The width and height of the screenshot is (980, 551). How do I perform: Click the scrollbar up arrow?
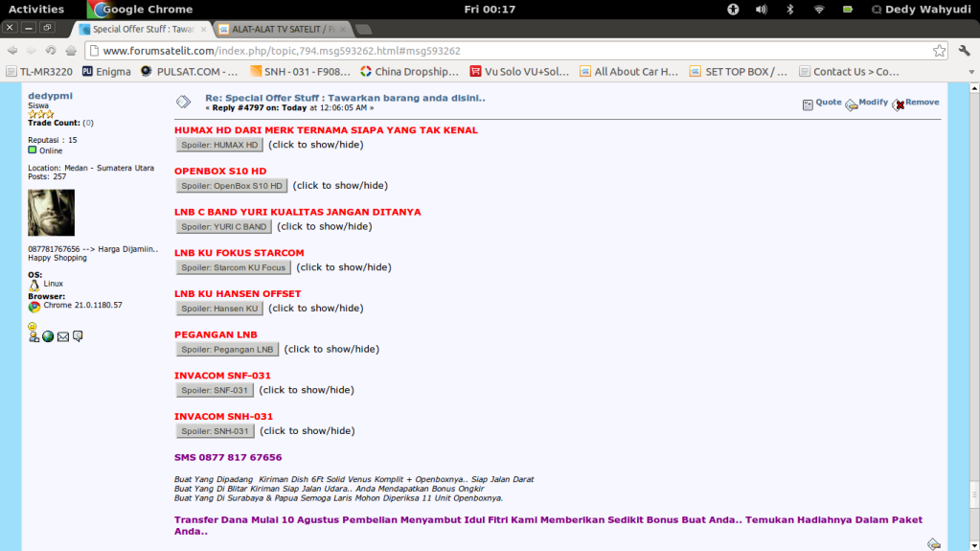(x=973, y=89)
